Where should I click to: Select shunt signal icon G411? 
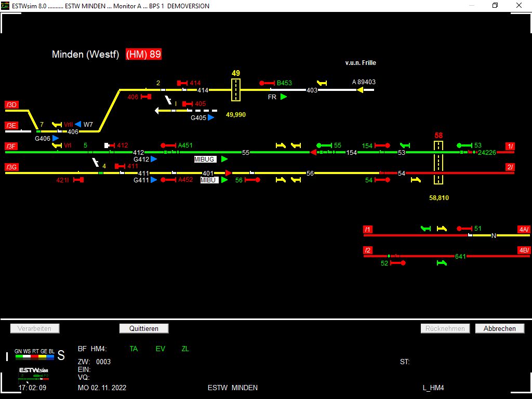(153, 180)
